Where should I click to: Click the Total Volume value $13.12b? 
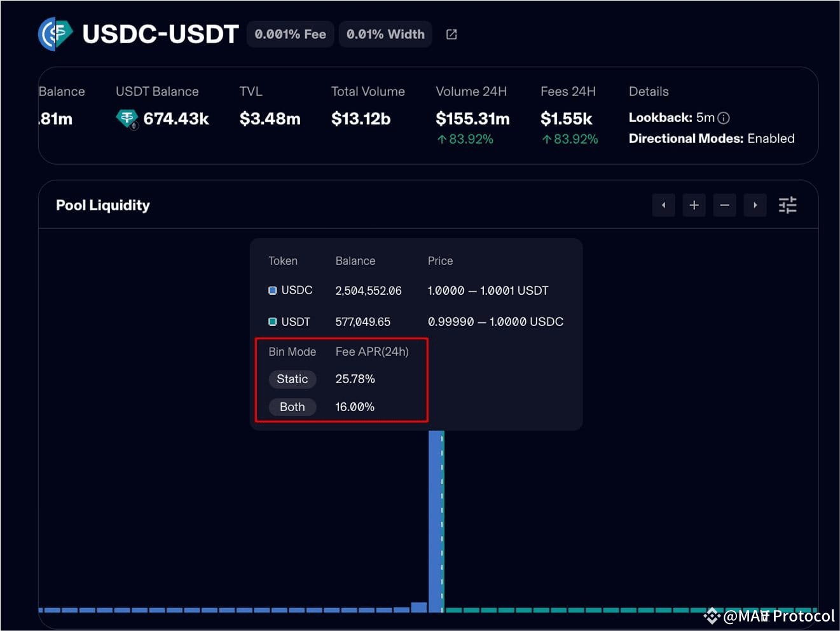point(361,119)
